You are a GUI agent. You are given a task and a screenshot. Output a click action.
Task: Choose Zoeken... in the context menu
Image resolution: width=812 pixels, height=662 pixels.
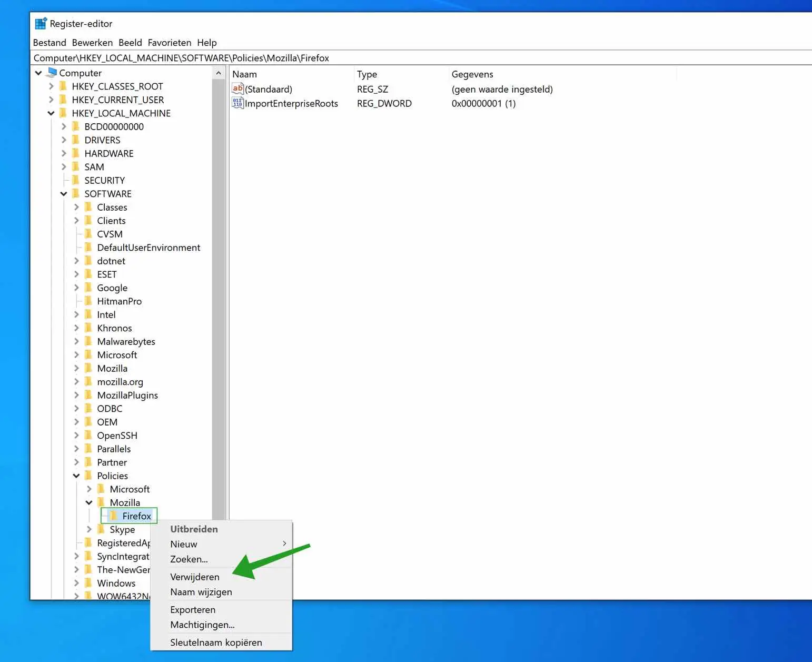pyautogui.click(x=221, y=559)
